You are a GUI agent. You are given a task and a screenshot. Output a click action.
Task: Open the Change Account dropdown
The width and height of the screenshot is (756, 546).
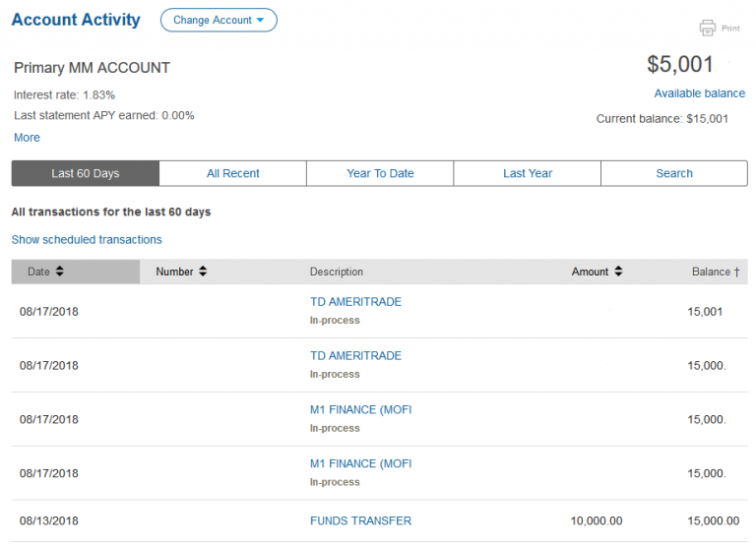219,20
